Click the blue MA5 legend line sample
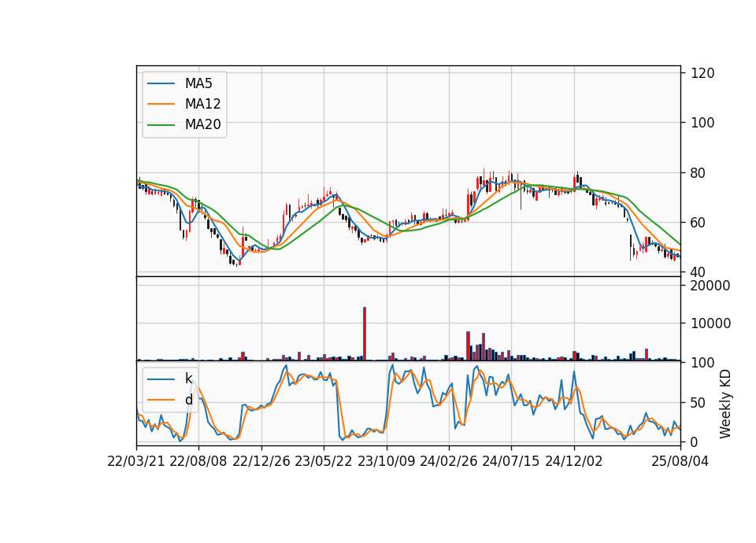 pos(161,83)
